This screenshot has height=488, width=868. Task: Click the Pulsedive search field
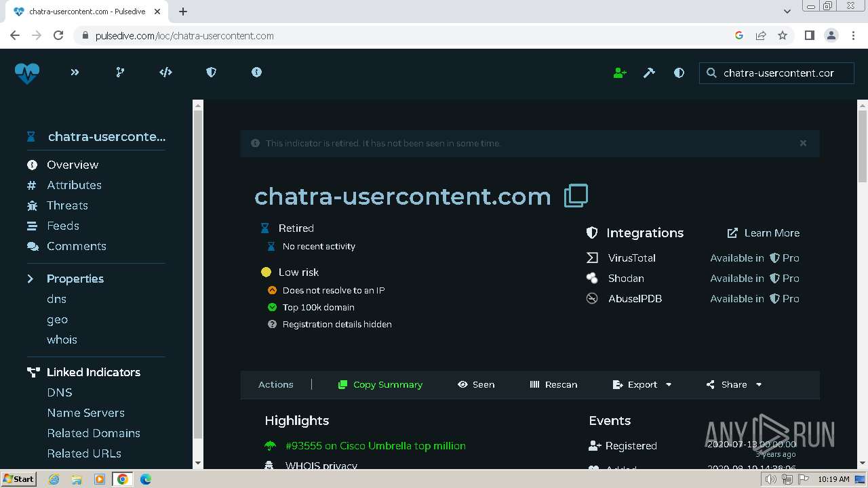click(776, 73)
